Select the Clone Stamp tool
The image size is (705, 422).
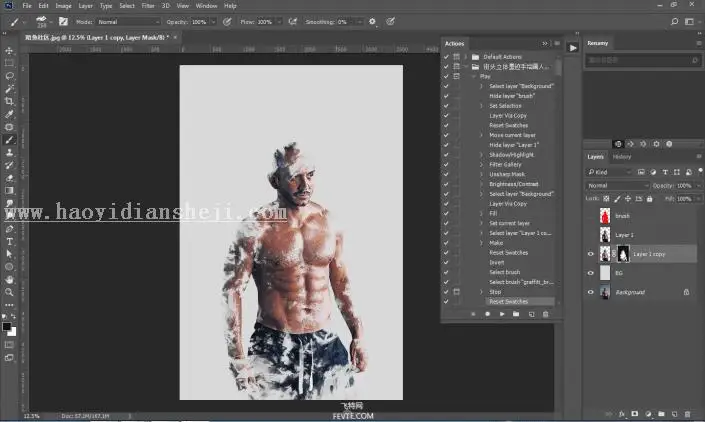[x=9, y=152]
